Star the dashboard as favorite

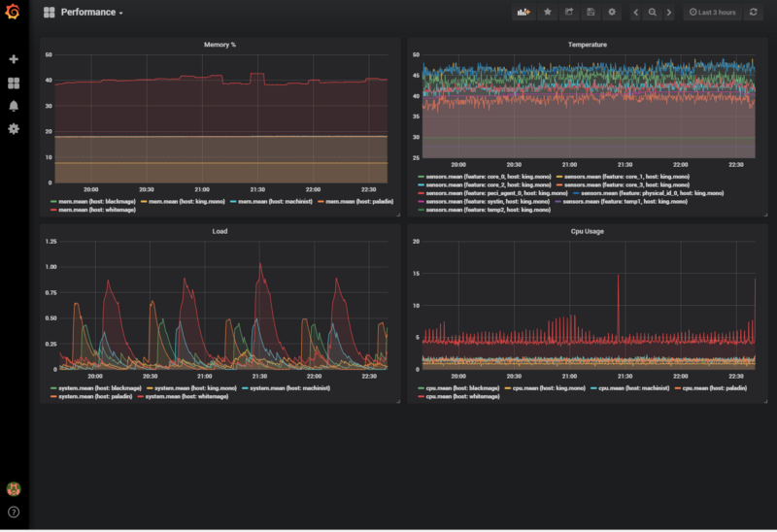pyautogui.click(x=548, y=13)
